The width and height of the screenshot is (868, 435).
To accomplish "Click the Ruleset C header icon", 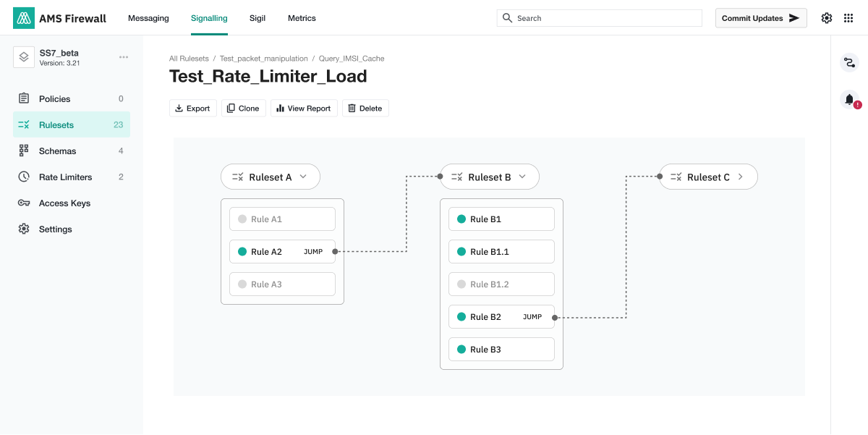I will pyautogui.click(x=676, y=177).
